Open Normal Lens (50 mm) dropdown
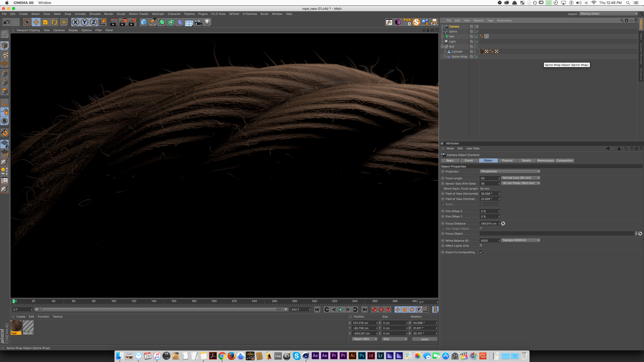This screenshot has height=362, width=644. [521, 178]
